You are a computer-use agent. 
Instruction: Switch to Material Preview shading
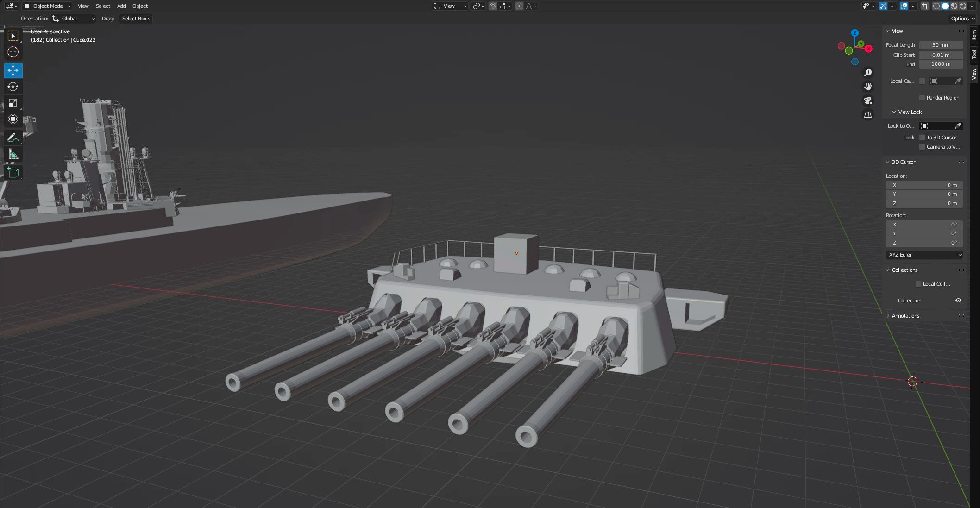[954, 6]
